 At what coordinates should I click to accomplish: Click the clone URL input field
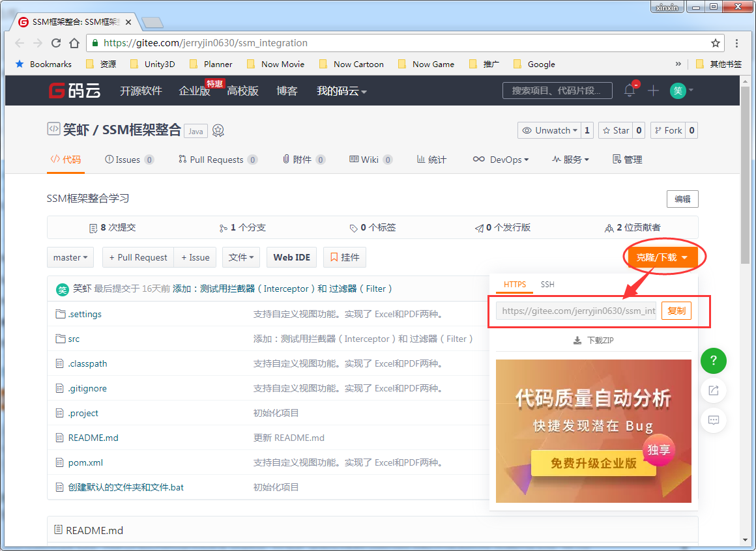(576, 311)
